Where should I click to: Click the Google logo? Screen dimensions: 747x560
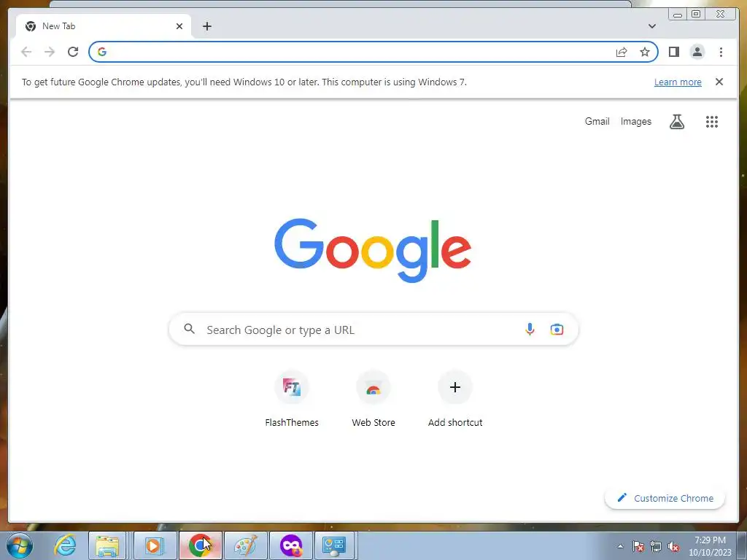(x=373, y=250)
